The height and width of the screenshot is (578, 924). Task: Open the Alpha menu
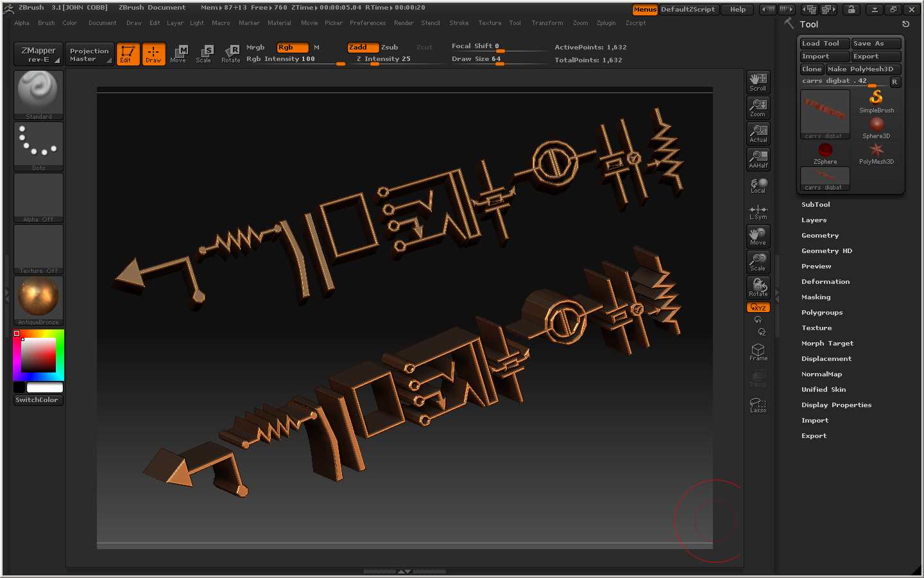(22, 23)
